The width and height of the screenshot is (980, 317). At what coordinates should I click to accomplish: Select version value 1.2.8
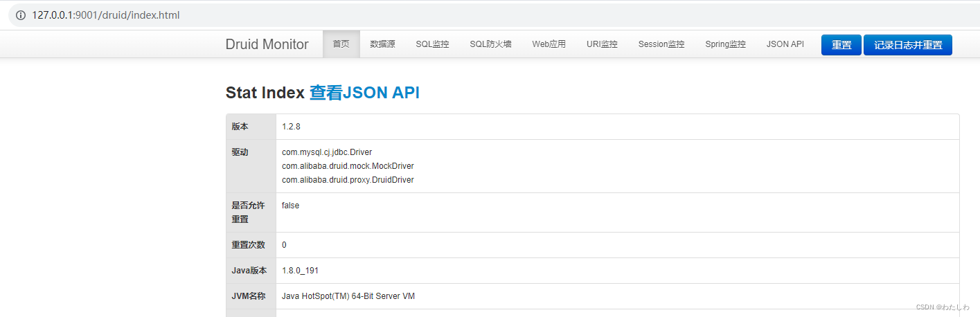point(291,127)
